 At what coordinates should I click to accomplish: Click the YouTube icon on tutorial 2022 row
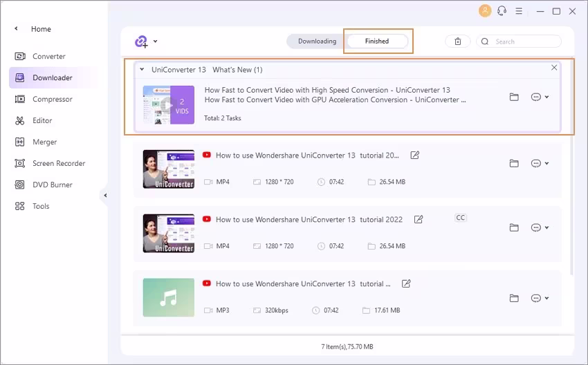tap(207, 219)
